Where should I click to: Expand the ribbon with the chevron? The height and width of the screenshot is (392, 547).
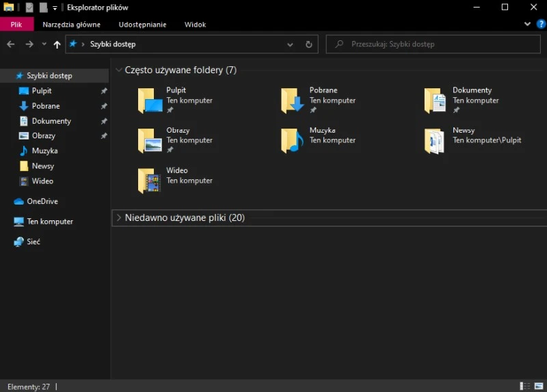tap(527, 24)
